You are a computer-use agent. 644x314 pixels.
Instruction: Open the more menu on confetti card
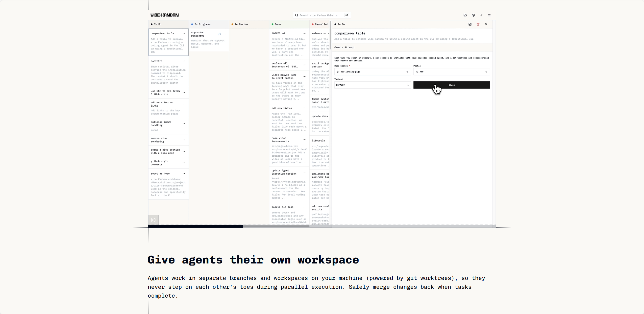pos(184,61)
